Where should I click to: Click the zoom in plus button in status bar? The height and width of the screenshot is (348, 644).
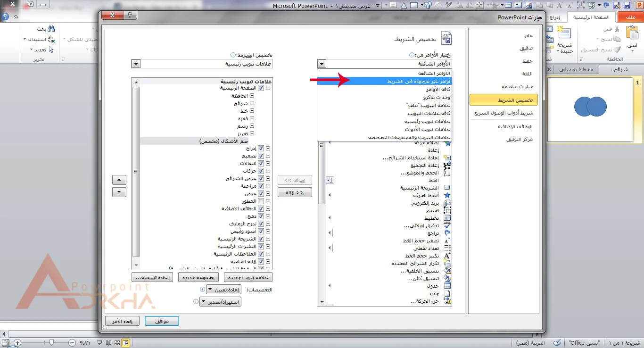(17, 343)
